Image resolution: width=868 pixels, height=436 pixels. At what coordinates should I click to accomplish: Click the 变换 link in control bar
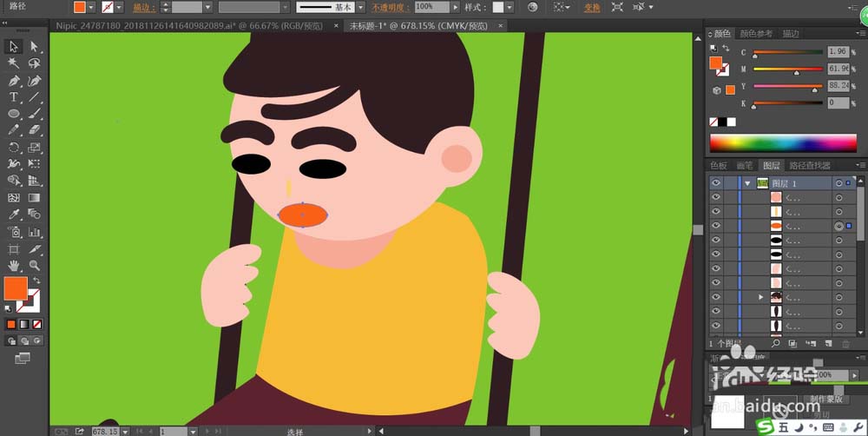click(x=592, y=7)
